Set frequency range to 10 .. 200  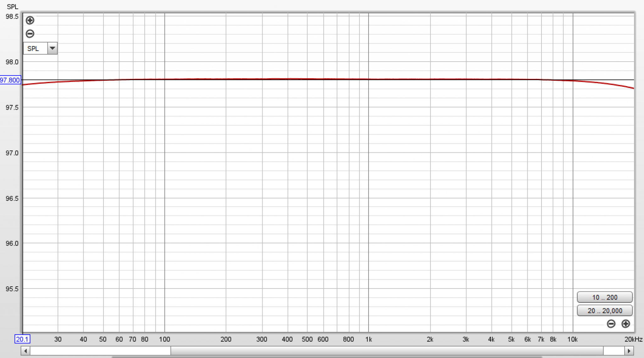click(x=605, y=297)
